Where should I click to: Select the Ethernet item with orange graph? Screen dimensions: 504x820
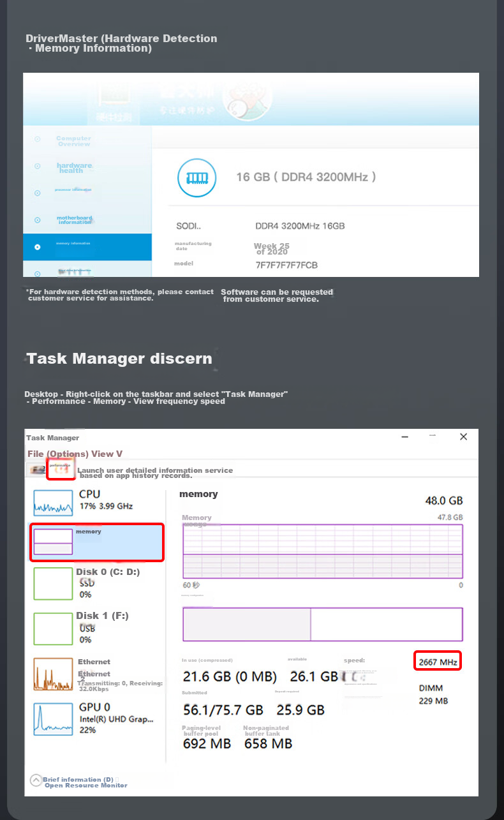(x=96, y=675)
